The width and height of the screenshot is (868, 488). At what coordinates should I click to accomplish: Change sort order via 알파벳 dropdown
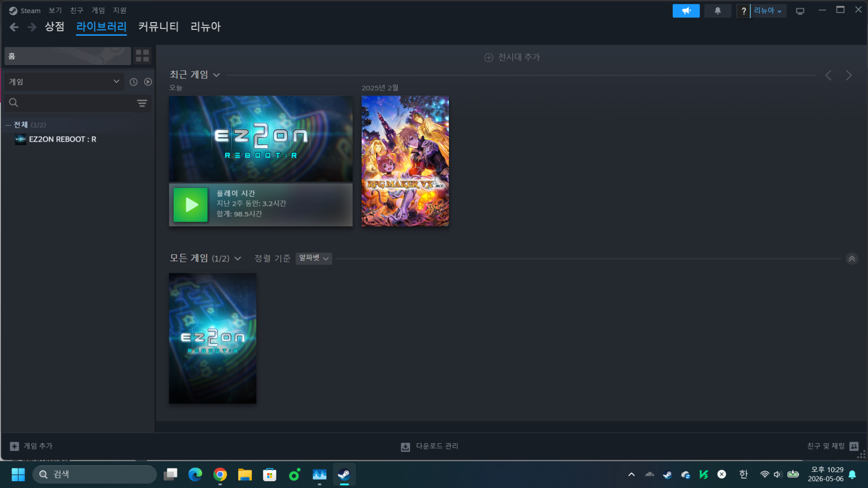pyautogui.click(x=314, y=258)
